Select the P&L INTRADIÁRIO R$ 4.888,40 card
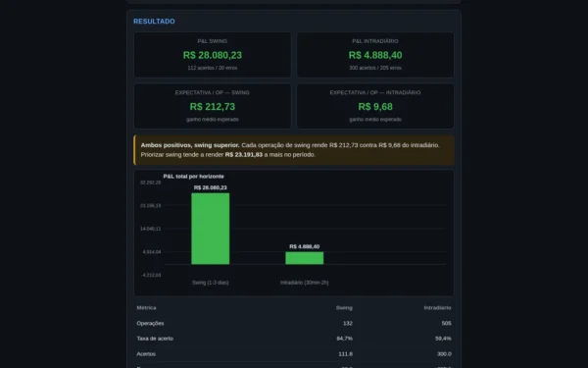Viewport: 588px width, 368px height. 375,55
